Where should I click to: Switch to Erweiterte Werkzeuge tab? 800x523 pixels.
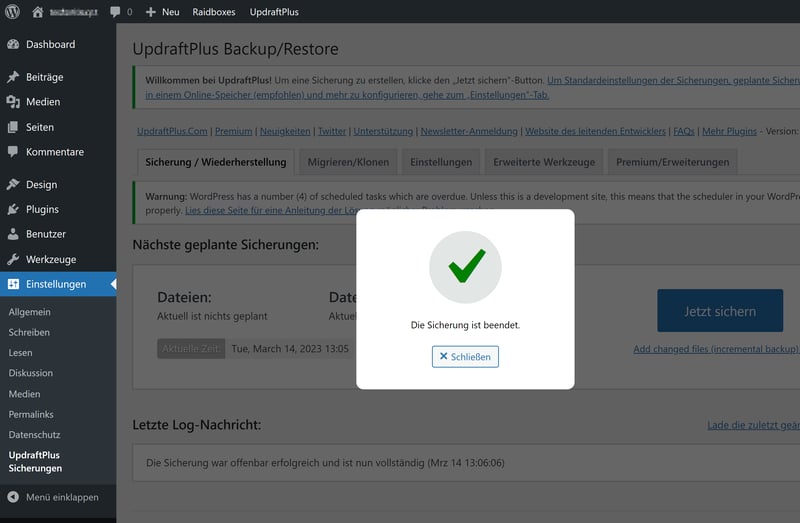click(x=543, y=162)
